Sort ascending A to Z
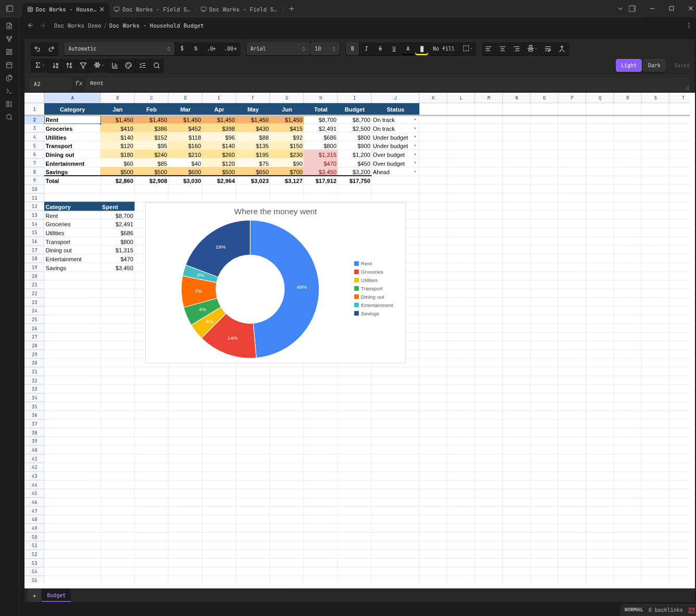Screen dimensions: 696x616 (55, 66)
